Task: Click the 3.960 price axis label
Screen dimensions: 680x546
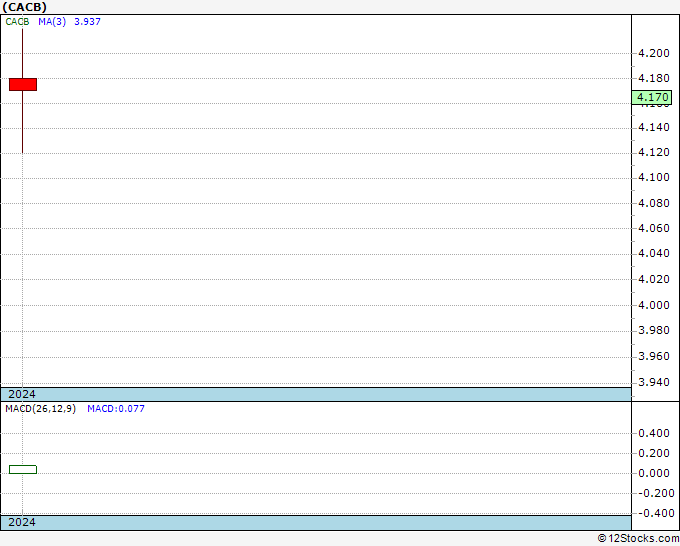Action: 654,356
